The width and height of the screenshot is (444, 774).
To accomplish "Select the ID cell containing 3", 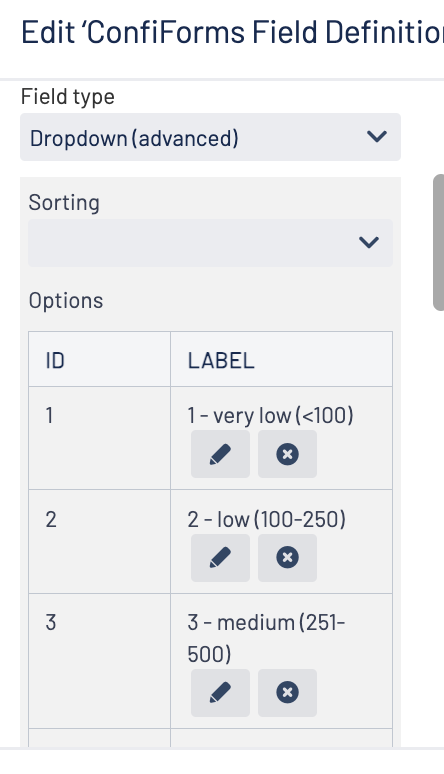I will (99, 661).
